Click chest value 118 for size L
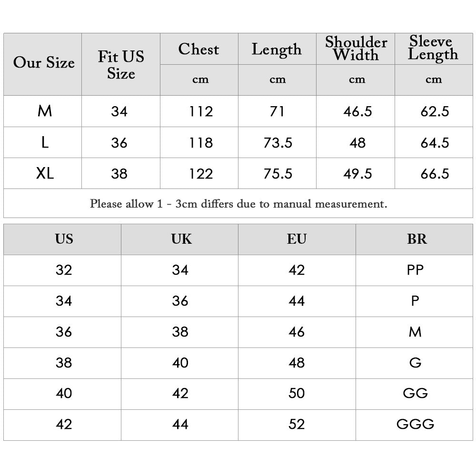This screenshot has width=476, height=476. (201, 143)
